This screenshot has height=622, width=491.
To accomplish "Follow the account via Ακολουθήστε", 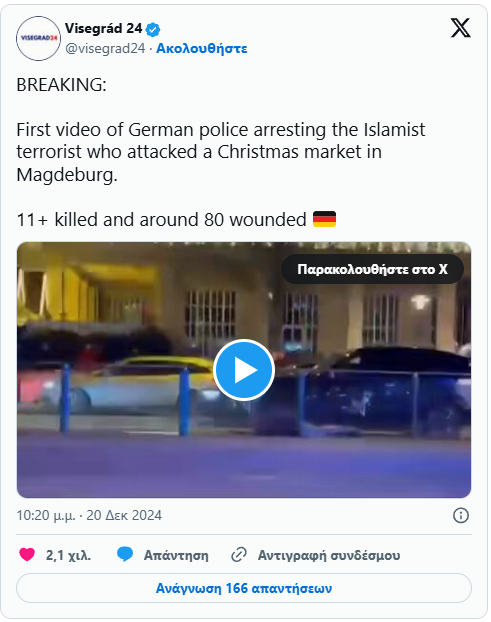I will [201, 48].
